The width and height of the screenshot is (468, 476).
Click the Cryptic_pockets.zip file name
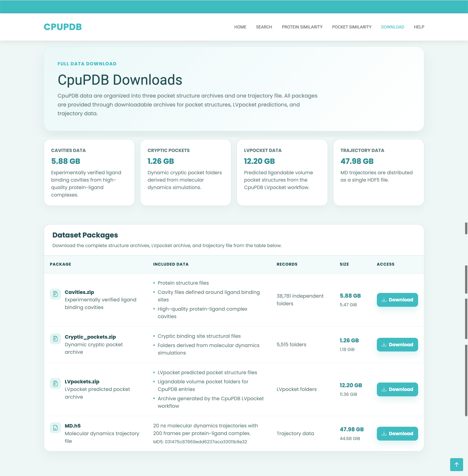click(90, 337)
